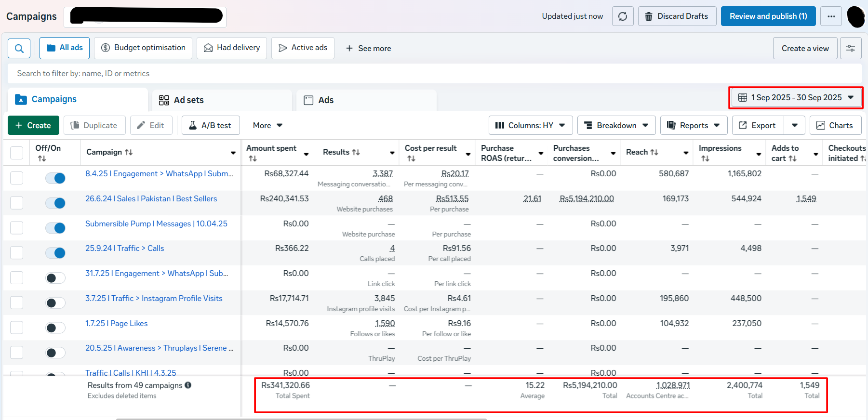Open the 3.7.25 Traffic Instagram Profile Visits link
Screen dimensions: 868x420
(x=154, y=299)
